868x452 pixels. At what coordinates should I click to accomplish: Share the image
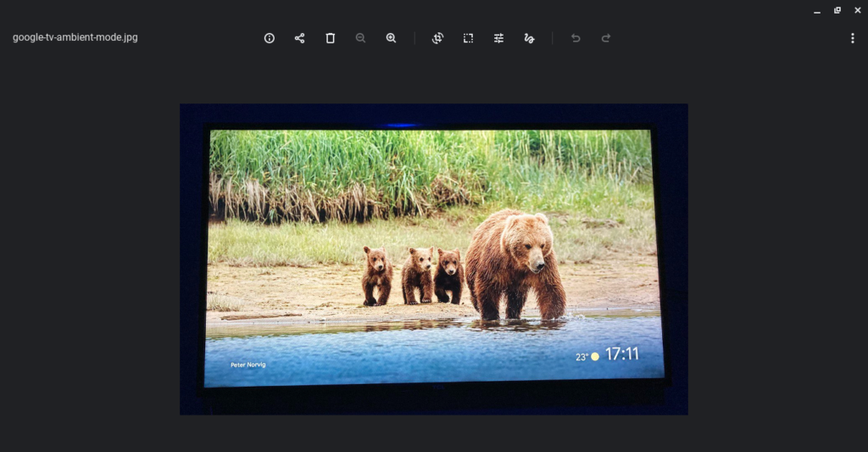(299, 38)
